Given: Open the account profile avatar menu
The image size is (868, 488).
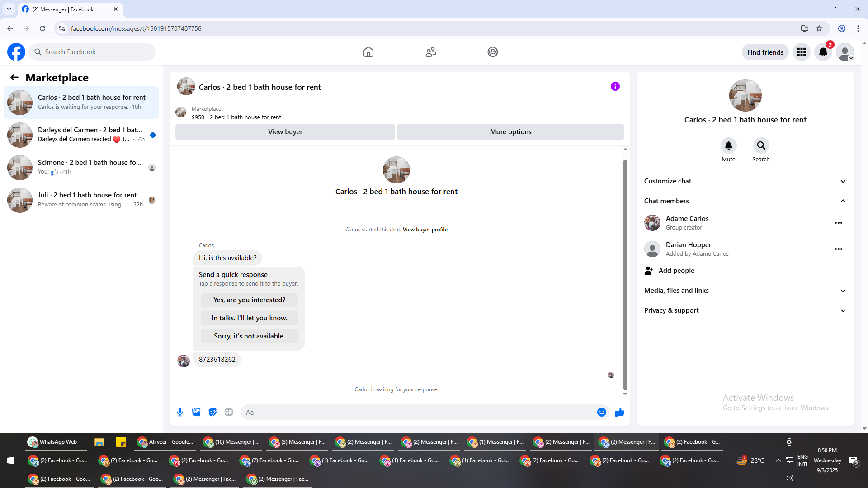Looking at the screenshot, I should 845,52.
